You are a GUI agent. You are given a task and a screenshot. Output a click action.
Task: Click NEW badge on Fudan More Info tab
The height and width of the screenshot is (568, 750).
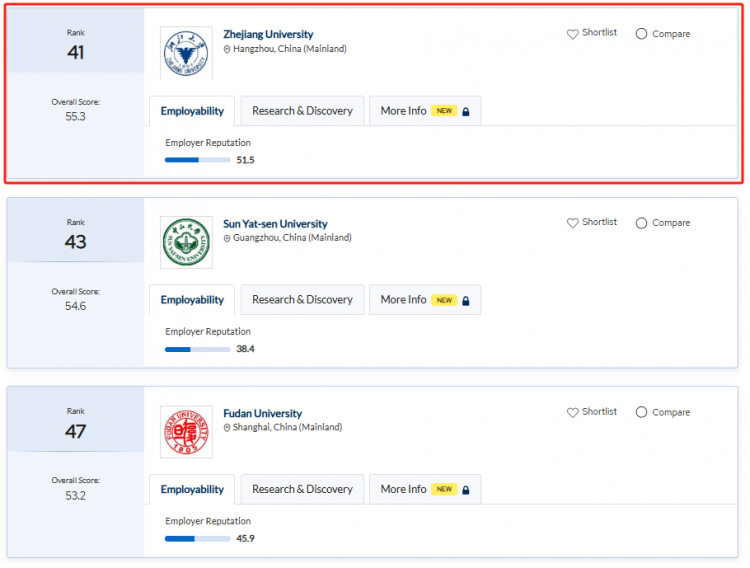444,490
